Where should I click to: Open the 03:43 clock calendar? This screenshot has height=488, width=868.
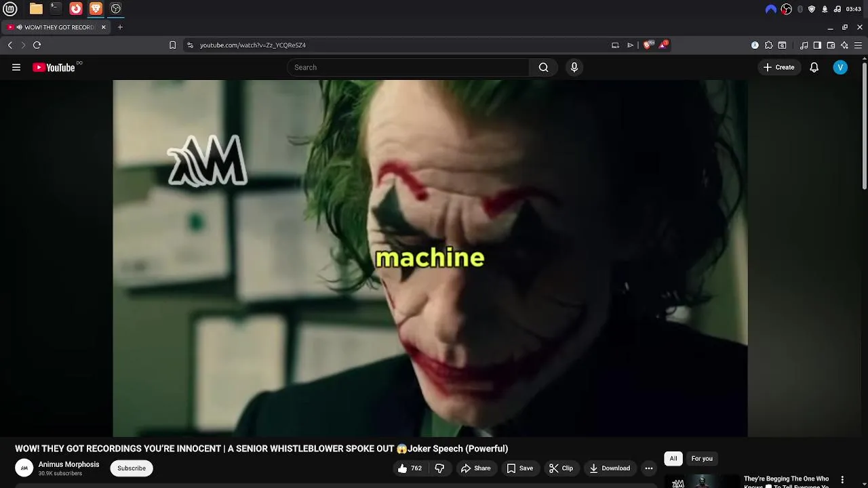click(854, 9)
